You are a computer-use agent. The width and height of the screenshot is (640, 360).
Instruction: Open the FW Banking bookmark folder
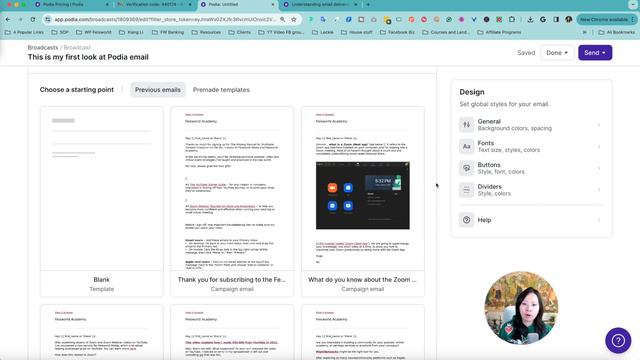167,32
